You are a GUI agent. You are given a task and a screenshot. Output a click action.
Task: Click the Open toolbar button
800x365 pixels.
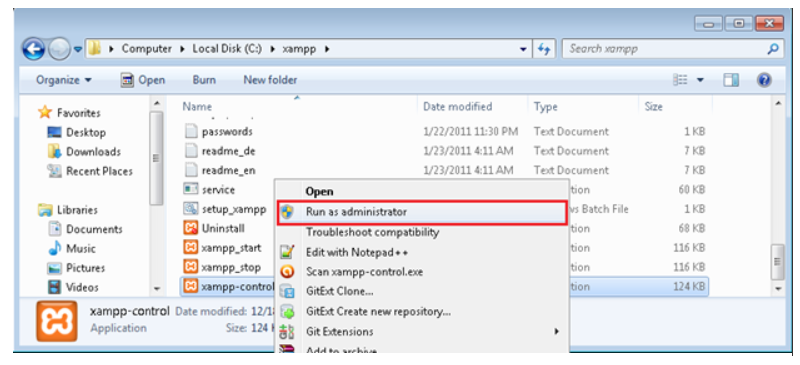click(x=143, y=80)
